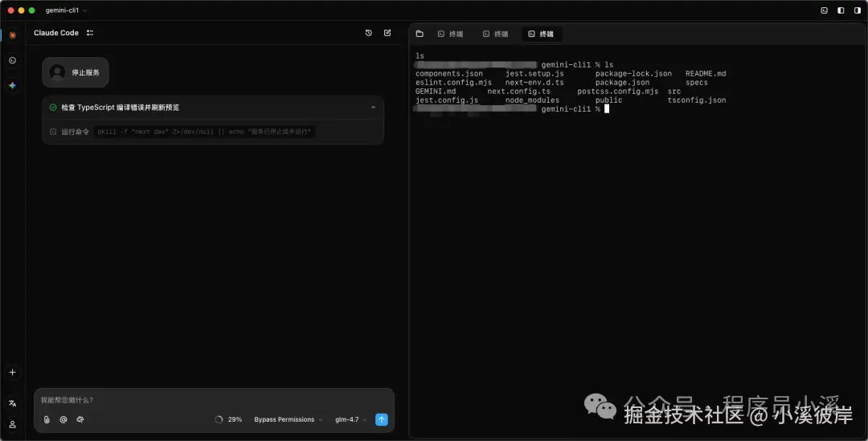Click package.json in terminal output
This screenshot has width=868, height=441.
click(x=622, y=83)
